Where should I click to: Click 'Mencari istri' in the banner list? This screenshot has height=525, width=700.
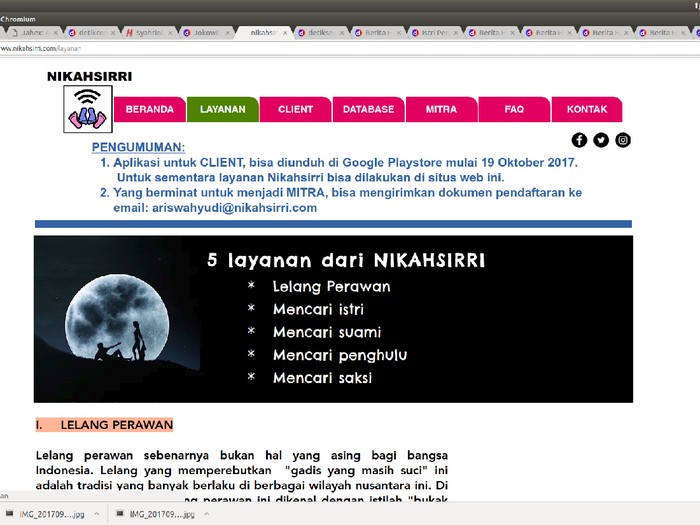click(x=318, y=309)
